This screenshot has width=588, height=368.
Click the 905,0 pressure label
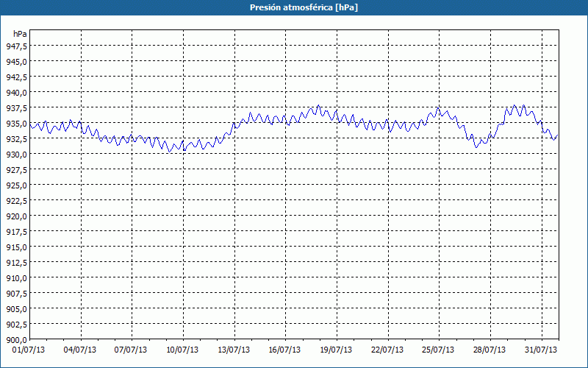(x=16, y=309)
